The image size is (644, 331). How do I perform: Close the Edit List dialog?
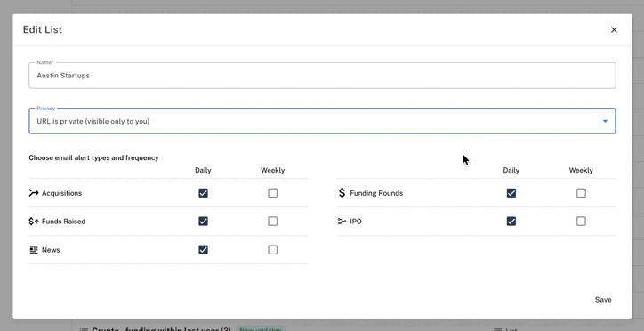(614, 29)
